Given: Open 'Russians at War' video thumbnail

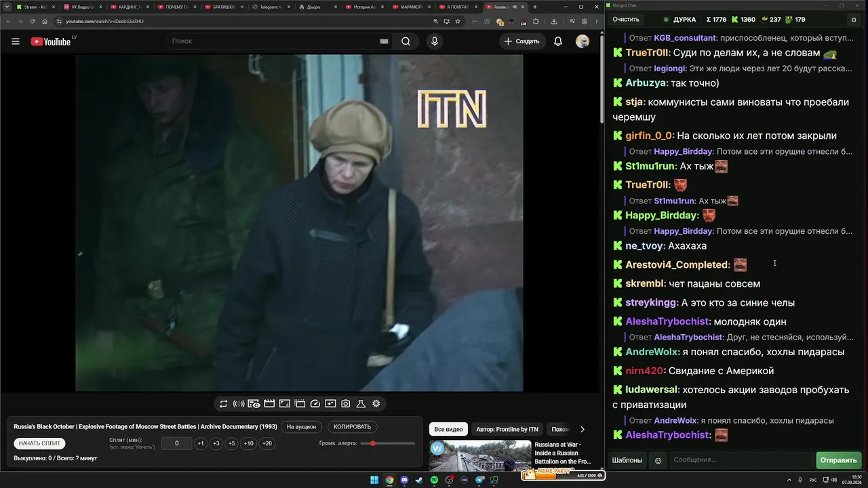Looking at the screenshot, I should click(480, 456).
